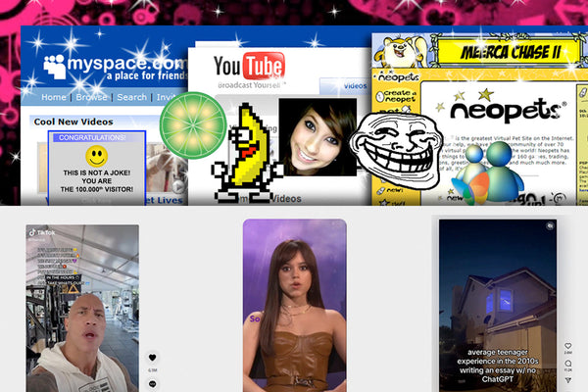Click the TikTok logo on gym video
The height and width of the screenshot is (392, 588).
[x=42, y=232]
